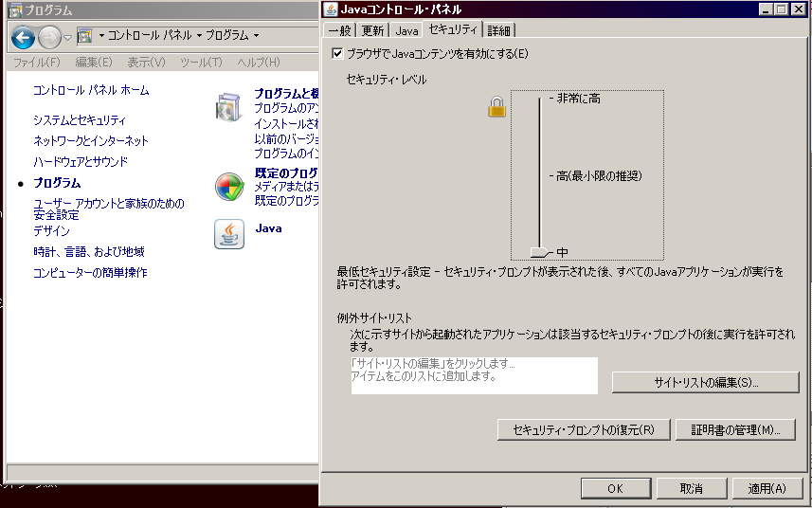Open the Java coffee cup icon
This screenshot has width=812, height=508.
pyautogui.click(x=228, y=233)
